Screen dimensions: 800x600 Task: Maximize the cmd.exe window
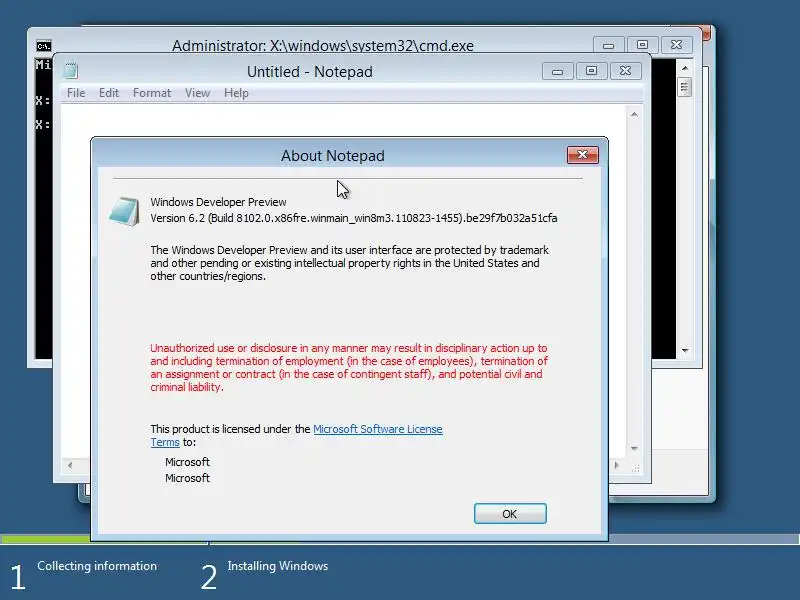coord(642,45)
